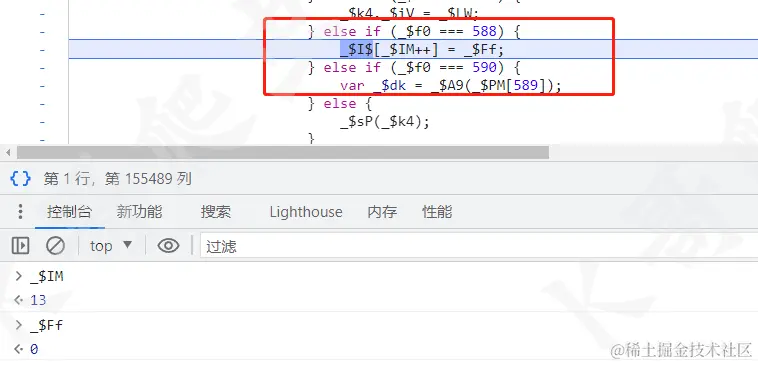Switch to the Lighthouse tab
The width and height of the screenshot is (758, 365).
(x=306, y=212)
